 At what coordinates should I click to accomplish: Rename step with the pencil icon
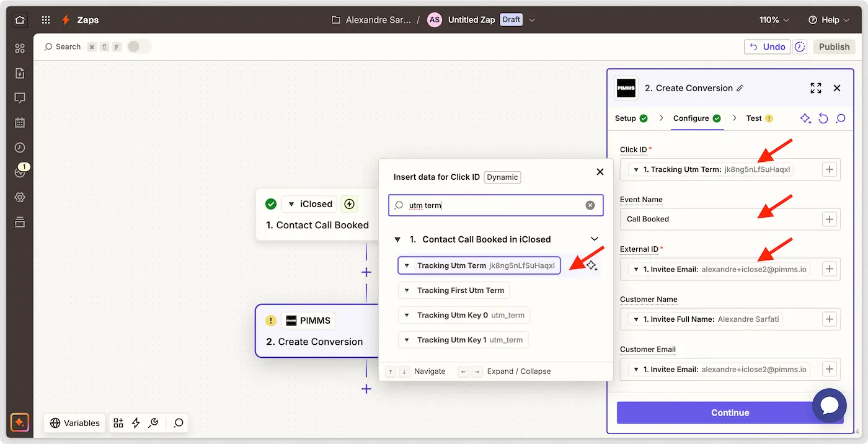[x=740, y=89]
